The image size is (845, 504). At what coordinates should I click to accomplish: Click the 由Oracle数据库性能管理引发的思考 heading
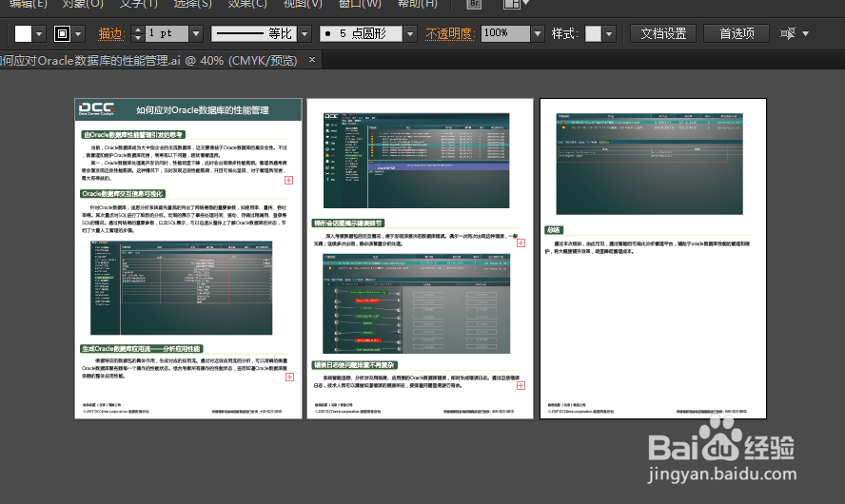click(133, 135)
